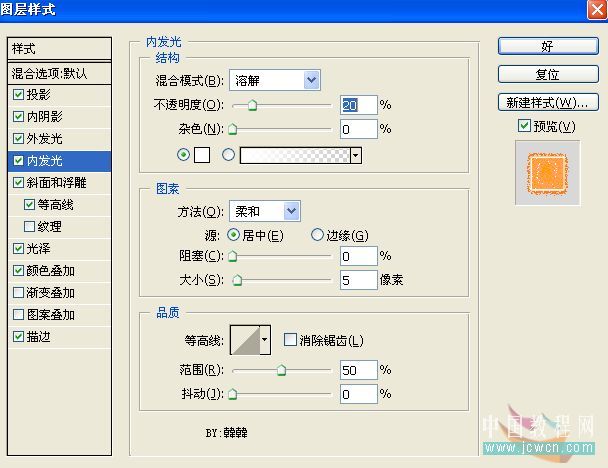This screenshot has width=608, height=468.
Task: Choose 边缘 as glow source
Action: [317, 234]
